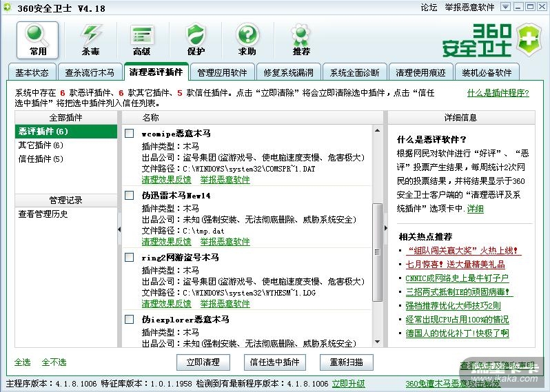Click the 全不选 link
The image size is (550, 392).
(x=54, y=362)
